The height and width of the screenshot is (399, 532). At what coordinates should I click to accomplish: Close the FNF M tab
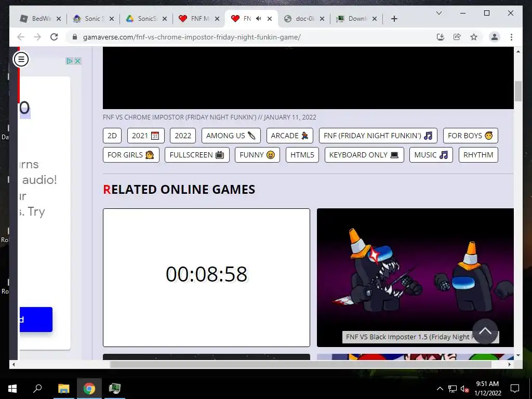click(x=217, y=19)
